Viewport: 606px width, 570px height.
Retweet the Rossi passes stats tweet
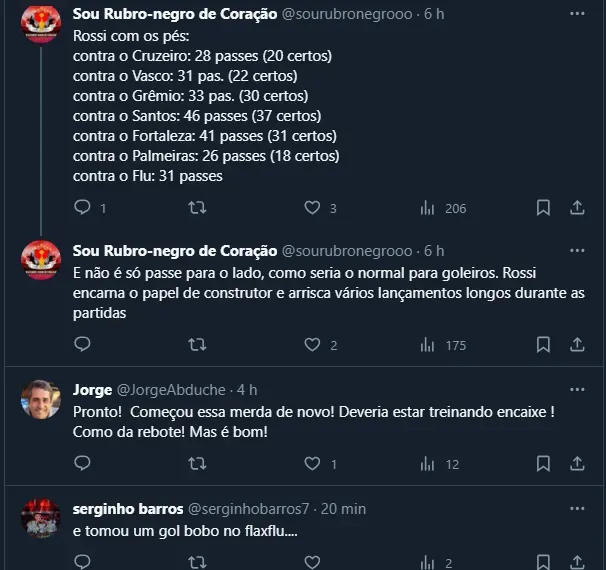pyautogui.click(x=198, y=208)
